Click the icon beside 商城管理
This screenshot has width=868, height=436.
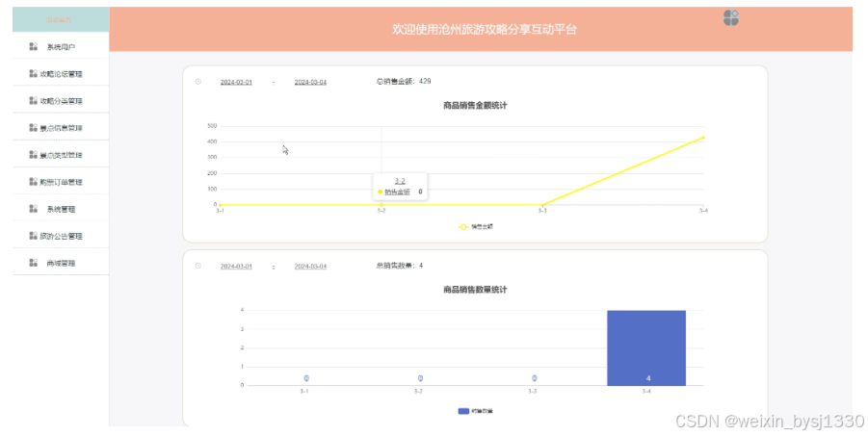[x=33, y=263]
